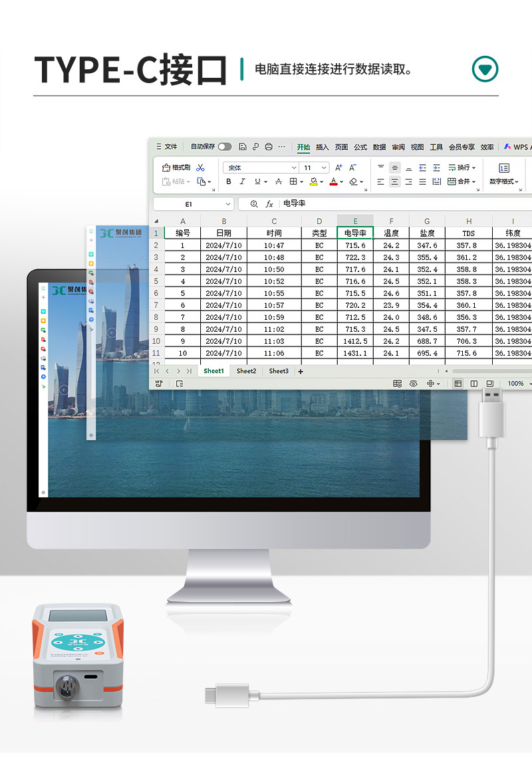Toggle eye protection mode icon in status bar

coord(413,384)
